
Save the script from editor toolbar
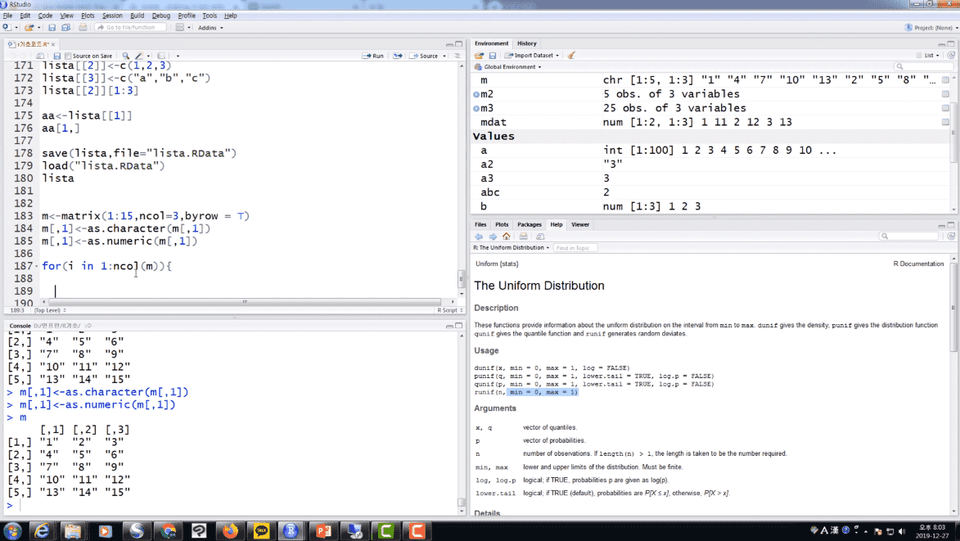pyautogui.click(x=56, y=56)
